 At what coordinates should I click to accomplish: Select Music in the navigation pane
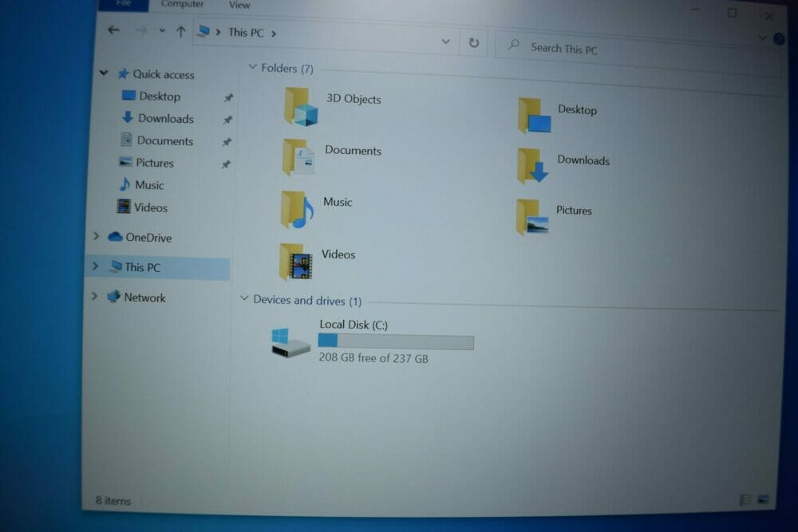pos(149,184)
